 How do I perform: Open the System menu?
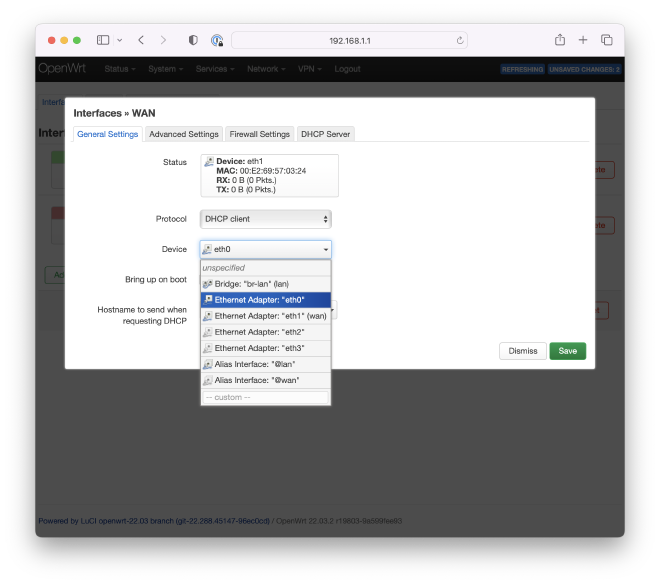(x=165, y=69)
